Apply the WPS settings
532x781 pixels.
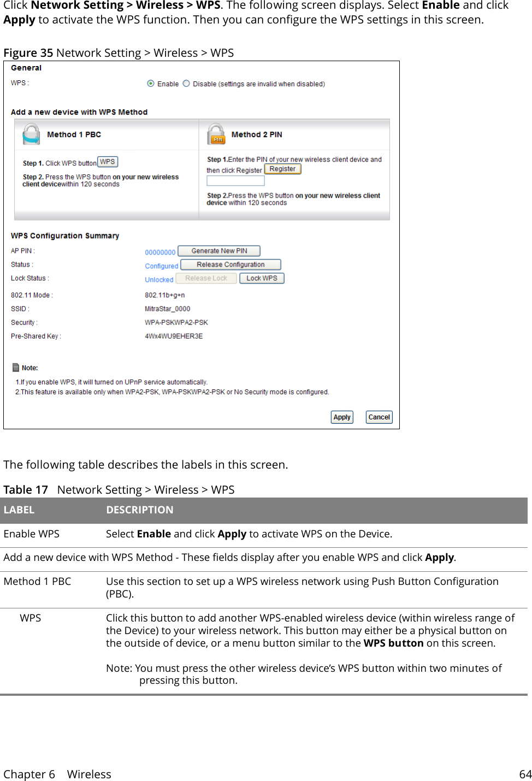[x=341, y=417]
